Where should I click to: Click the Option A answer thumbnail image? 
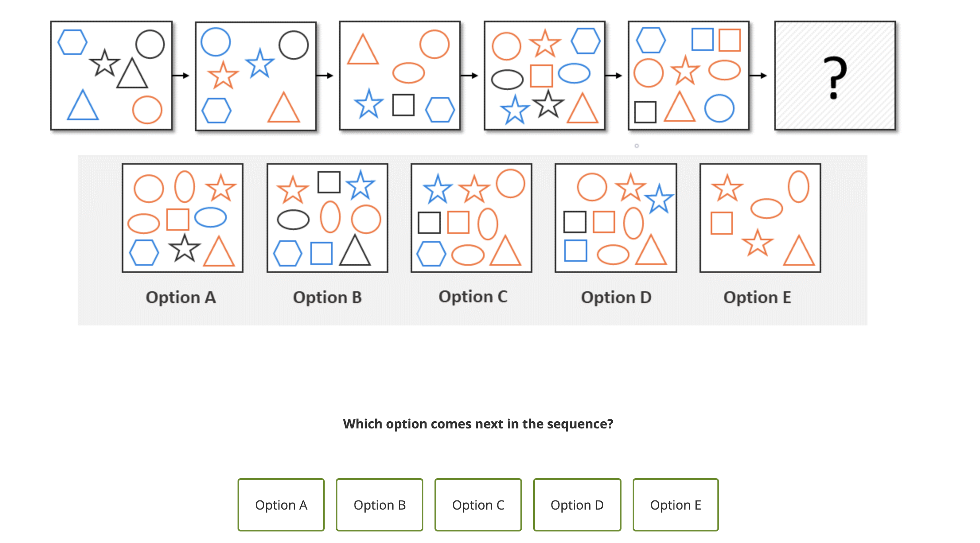tap(183, 218)
